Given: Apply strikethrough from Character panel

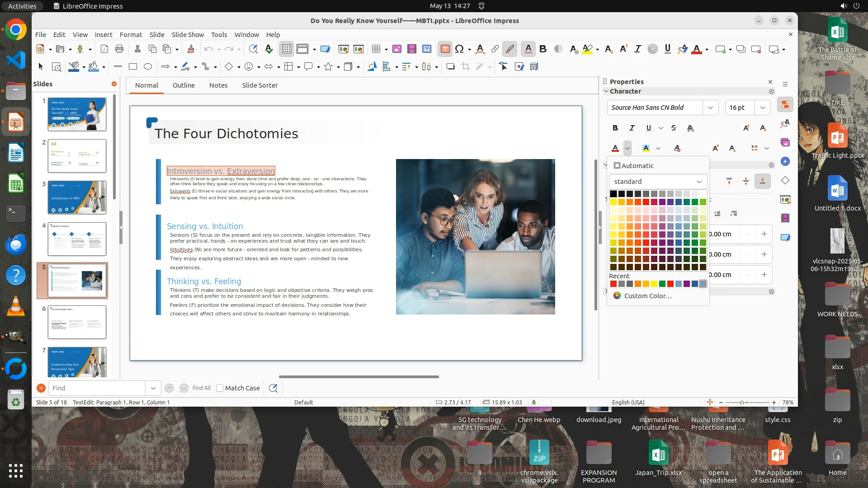Looking at the screenshot, I should (674, 128).
